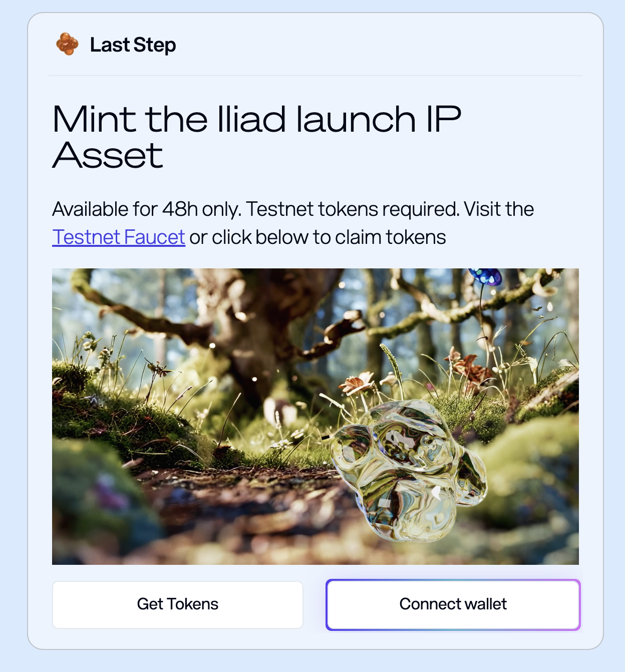Open the Testnet Faucet link

pos(119,237)
